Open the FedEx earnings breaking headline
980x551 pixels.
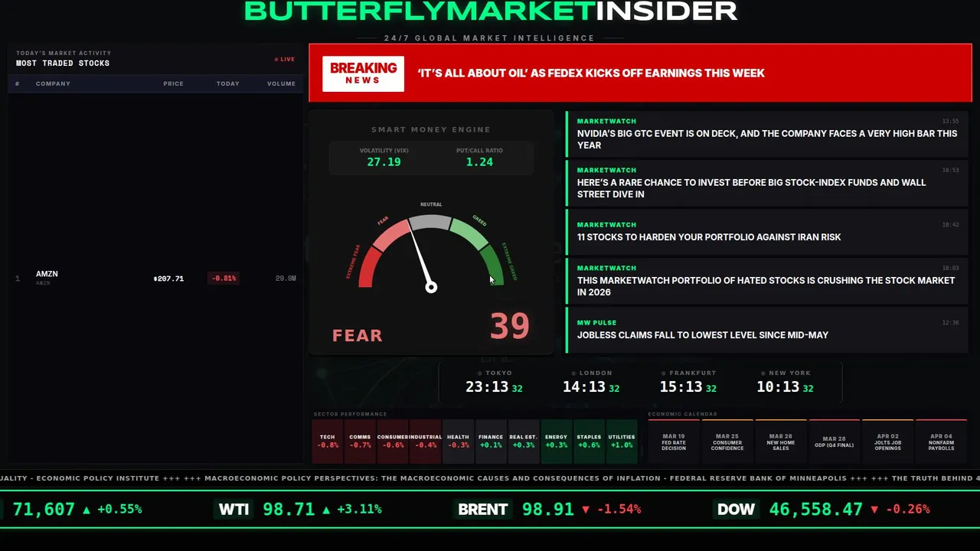(x=591, y=73)
